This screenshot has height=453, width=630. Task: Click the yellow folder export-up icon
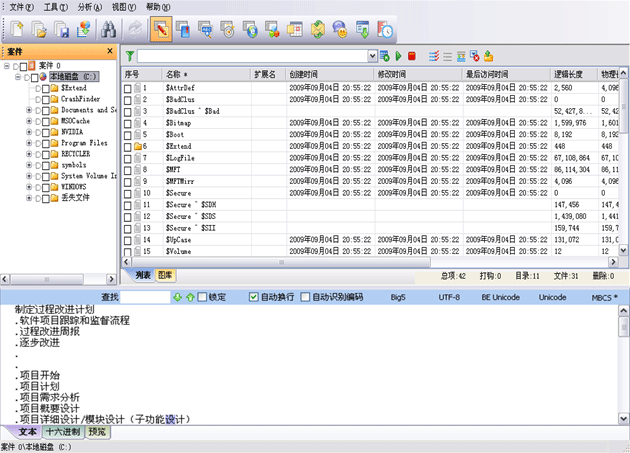coord(489,56)
